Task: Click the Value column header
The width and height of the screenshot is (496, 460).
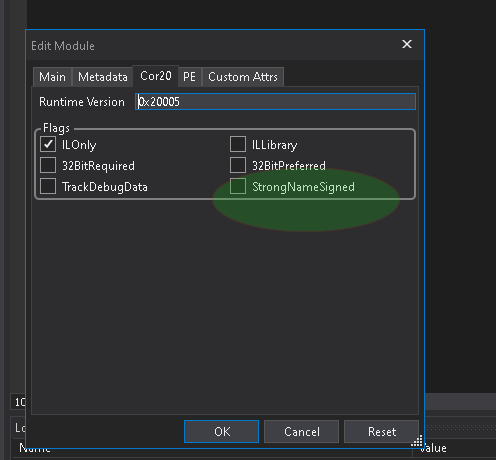Action: [x=433, y=448]
